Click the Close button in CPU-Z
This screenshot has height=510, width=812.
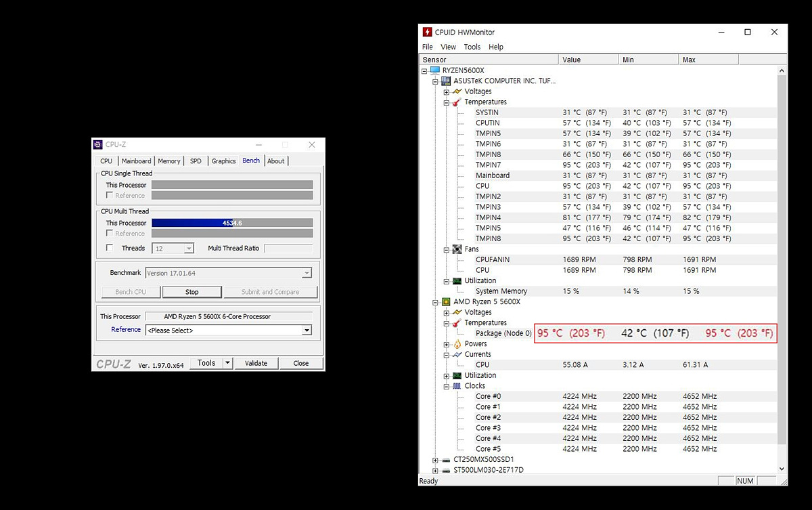(x=301, y=363)
